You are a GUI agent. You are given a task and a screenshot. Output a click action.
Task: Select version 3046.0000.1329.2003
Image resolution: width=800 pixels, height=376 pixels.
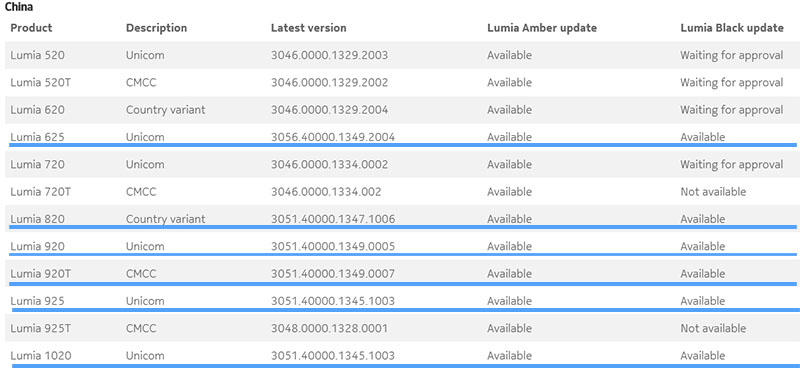click(330, 55)
